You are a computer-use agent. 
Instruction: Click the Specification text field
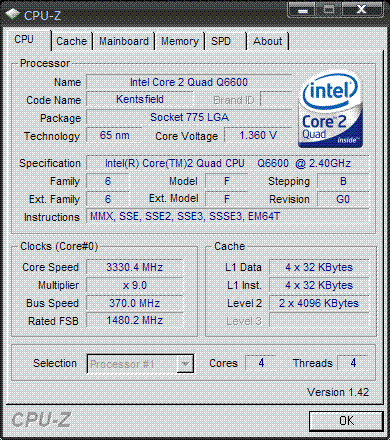228,163
